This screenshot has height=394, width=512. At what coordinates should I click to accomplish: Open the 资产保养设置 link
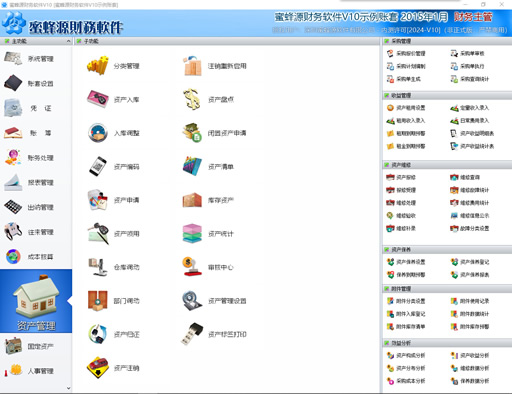point(406,262)
